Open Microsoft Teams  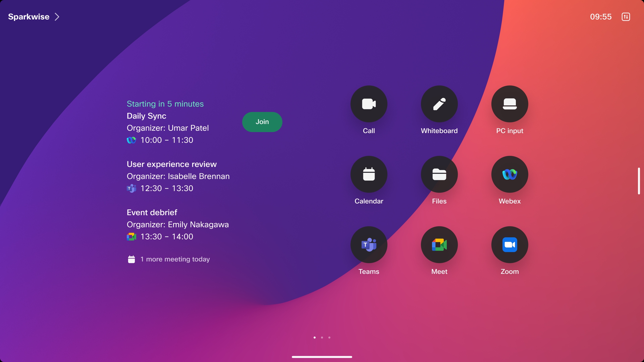point(369,245)
